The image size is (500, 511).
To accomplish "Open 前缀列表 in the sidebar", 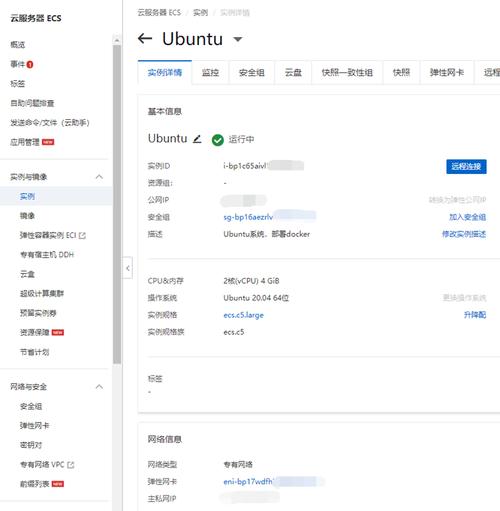I will [35, 484].
